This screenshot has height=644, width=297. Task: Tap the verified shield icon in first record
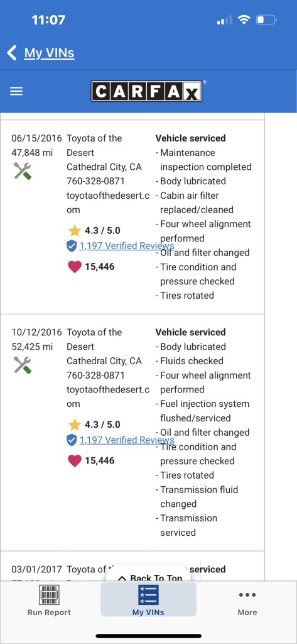tap(72, 246)
